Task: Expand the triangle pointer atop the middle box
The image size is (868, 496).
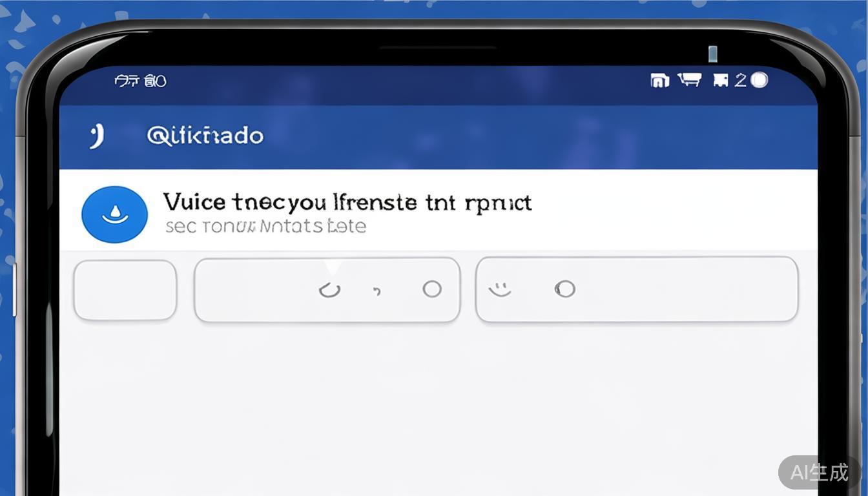Action: [333, 267]
